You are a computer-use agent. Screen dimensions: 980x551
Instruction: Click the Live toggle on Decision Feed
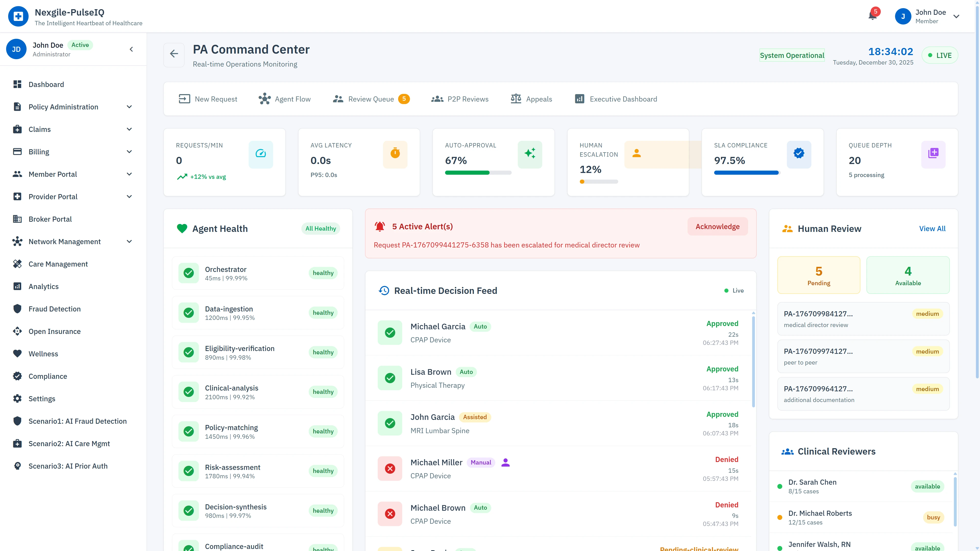click(733, 290)
